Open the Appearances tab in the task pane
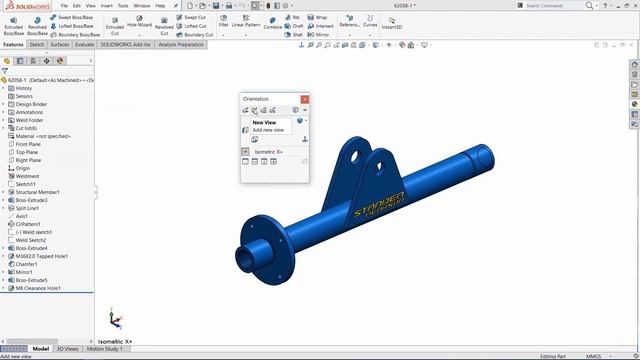640x360 pixels. (634, 104)
